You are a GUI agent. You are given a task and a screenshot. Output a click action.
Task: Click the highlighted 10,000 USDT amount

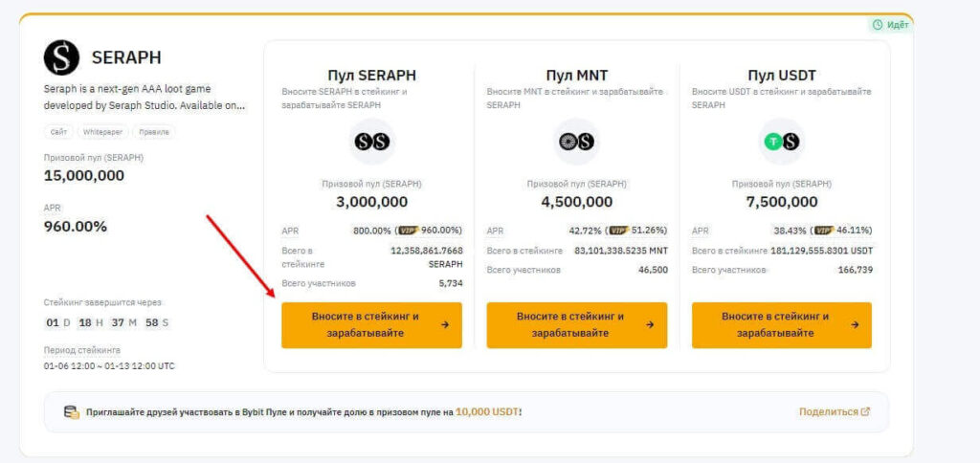tap(487, 411)
